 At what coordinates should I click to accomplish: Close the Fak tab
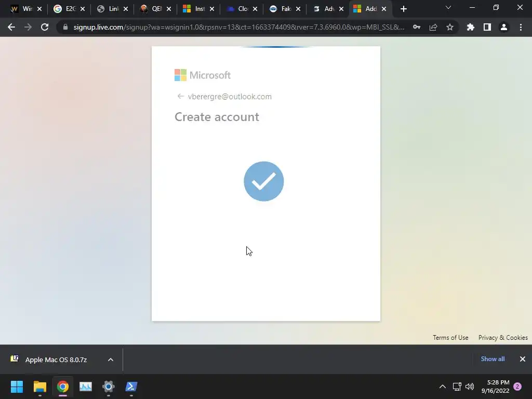(x=298, y=9)
